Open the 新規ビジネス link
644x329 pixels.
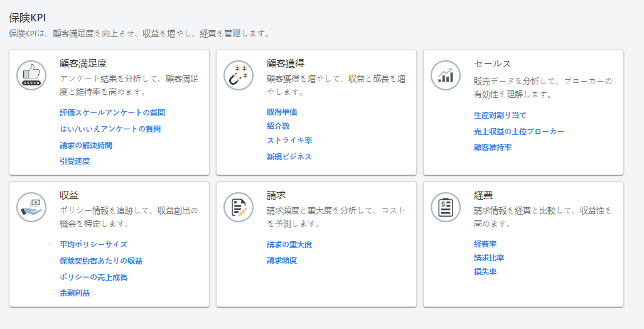(x=289, y=157)
